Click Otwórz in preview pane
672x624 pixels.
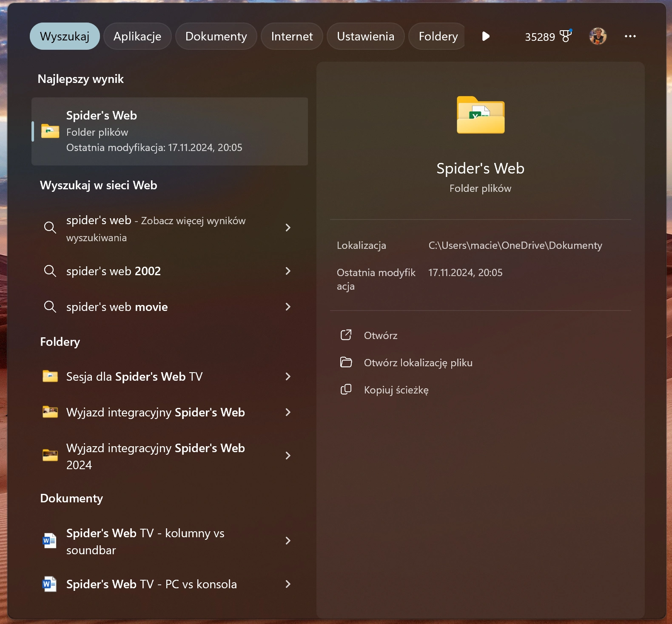click(381, 336)
